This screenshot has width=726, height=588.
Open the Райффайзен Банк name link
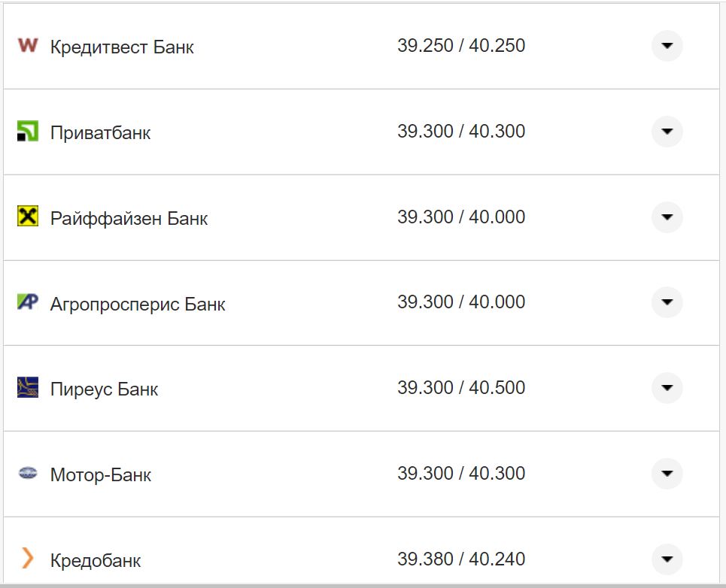(129, 219)
